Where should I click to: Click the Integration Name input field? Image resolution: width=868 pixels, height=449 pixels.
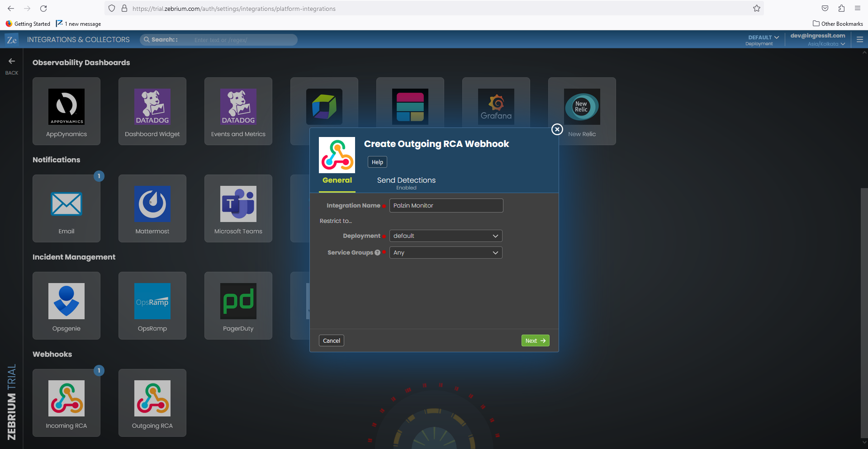(446, 205)
